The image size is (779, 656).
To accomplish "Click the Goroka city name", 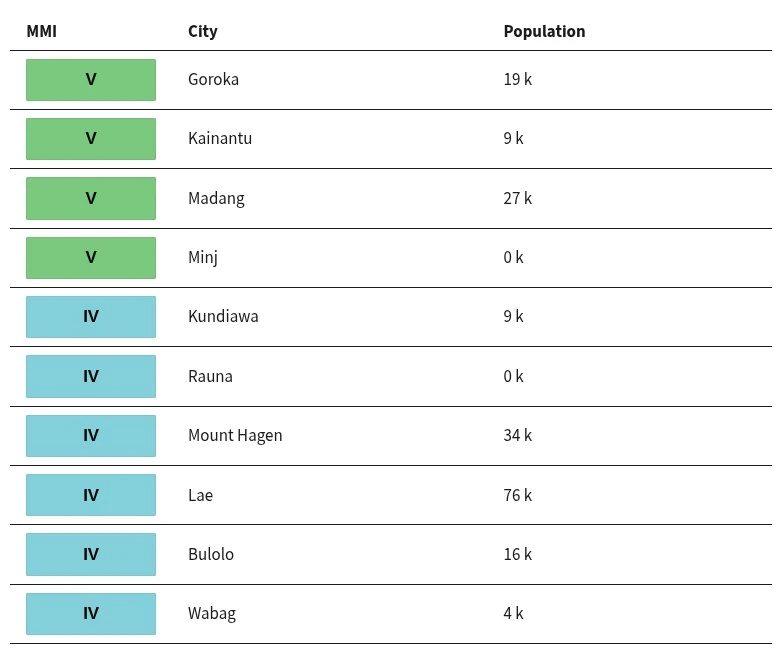I will (213, 80).
